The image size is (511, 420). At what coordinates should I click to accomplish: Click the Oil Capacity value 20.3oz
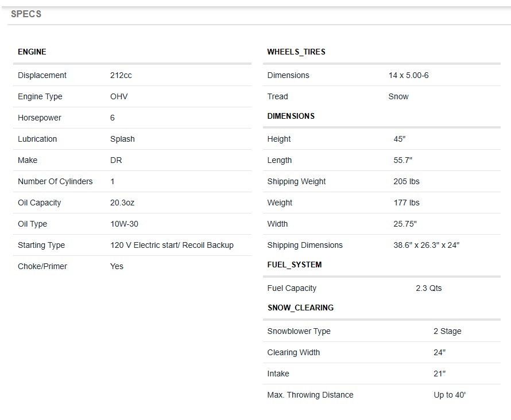point(122,203)
